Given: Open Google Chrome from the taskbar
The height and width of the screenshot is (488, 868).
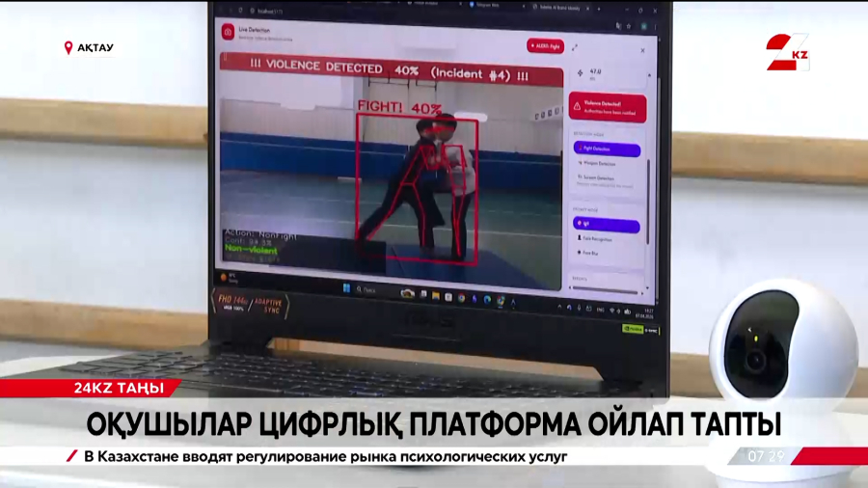Looking at the screenshot, I should 461,298.
